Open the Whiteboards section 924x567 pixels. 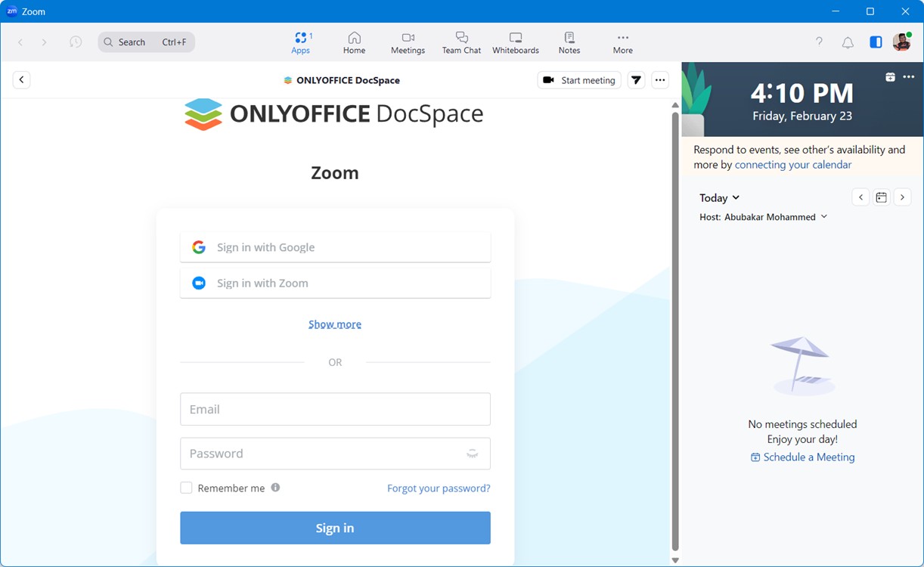coord(515,42)
